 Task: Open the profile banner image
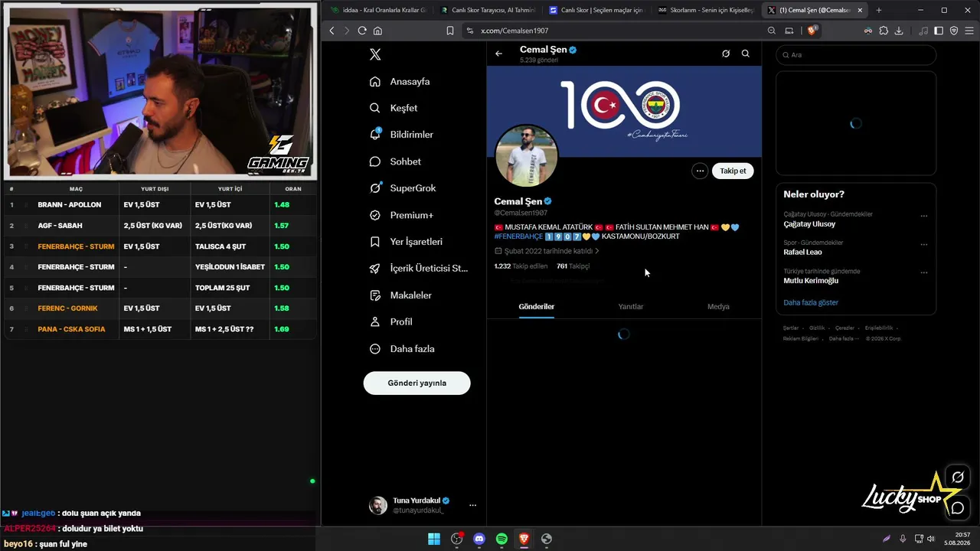point(624,111)
